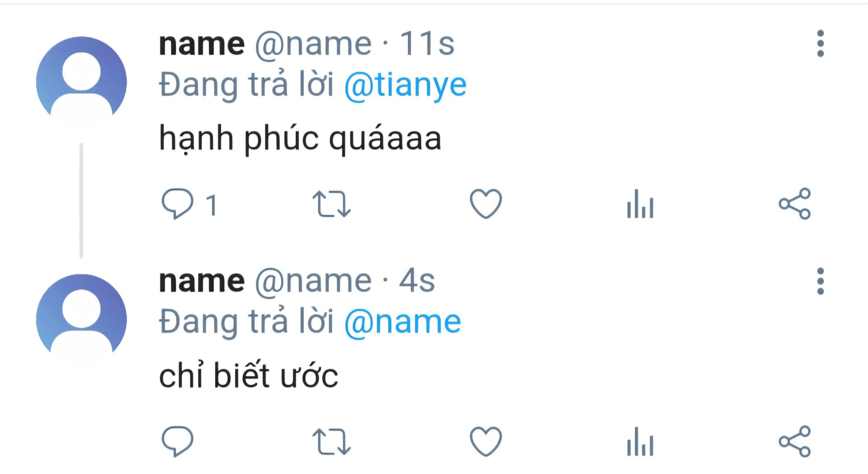Retweet the "hạnh phúc quáaaa" tweet
This screenshot has width=868, height=474.
pyautogui.click(x=331, y=204)
